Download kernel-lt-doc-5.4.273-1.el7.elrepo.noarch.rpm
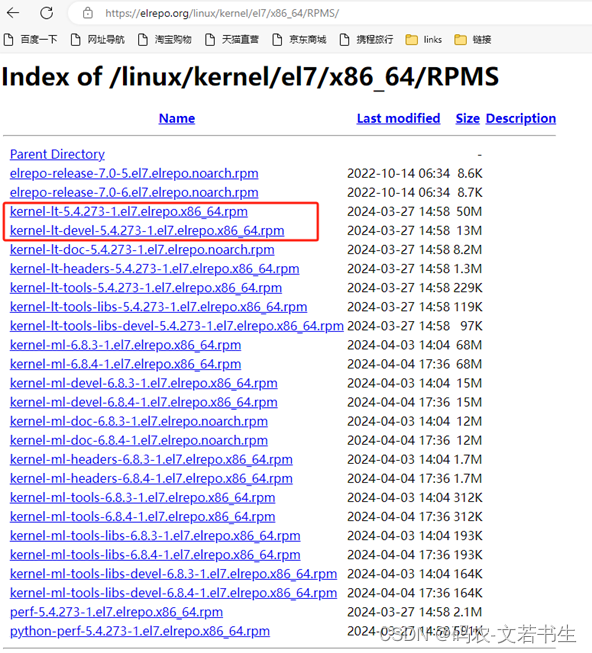Image resolution: width=592 pixels, height=653 pixels. (142, 250)
